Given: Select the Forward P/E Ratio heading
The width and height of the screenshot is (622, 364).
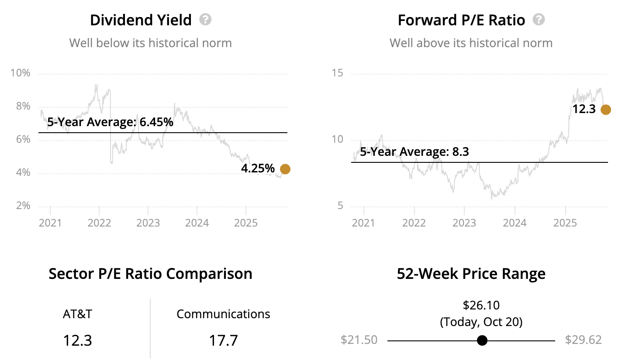Looking at the screenshot, I should [x=461, y=20].
